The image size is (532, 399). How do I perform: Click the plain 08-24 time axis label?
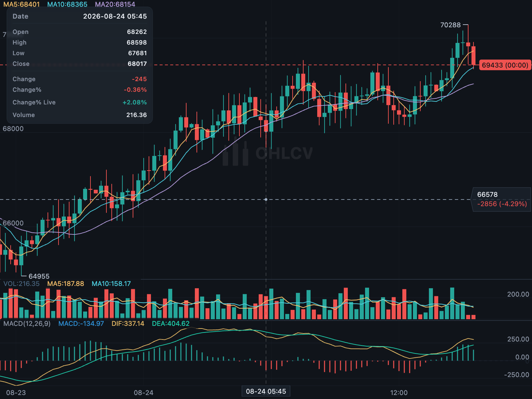pos(144,393)
